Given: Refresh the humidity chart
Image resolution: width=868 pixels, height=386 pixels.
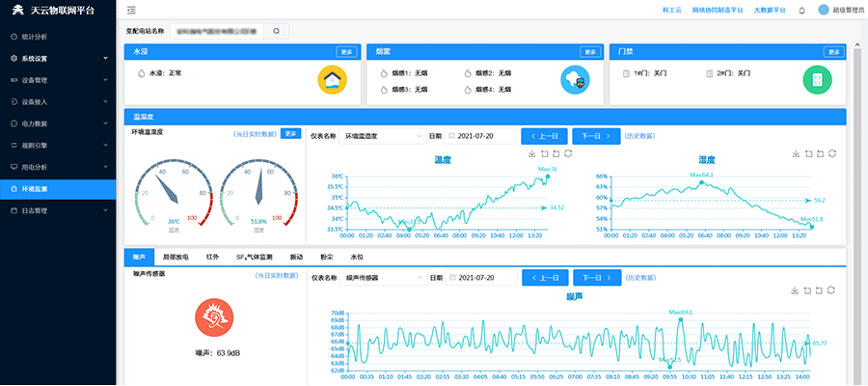Looking at the screenshot, I should coord(832,153).
